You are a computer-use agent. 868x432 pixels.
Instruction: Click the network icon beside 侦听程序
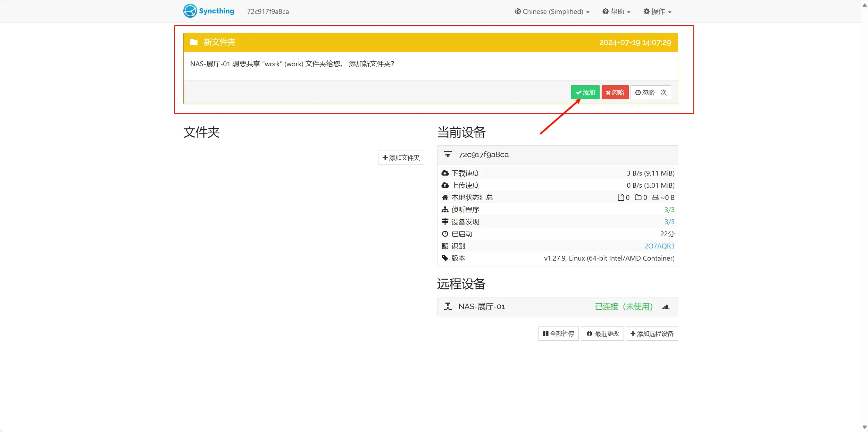pos(445,209)
